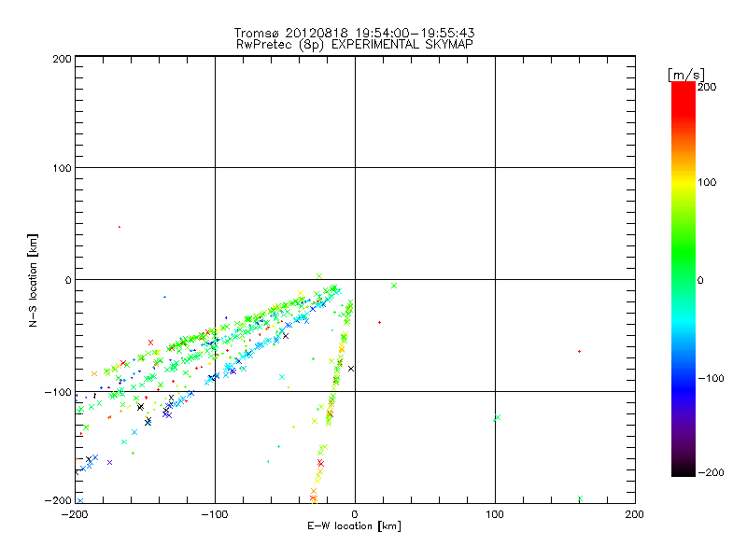The image size is (747, 560).
Task: Click the x-axis tick label '-100'
Action: (x=215, y=514)
